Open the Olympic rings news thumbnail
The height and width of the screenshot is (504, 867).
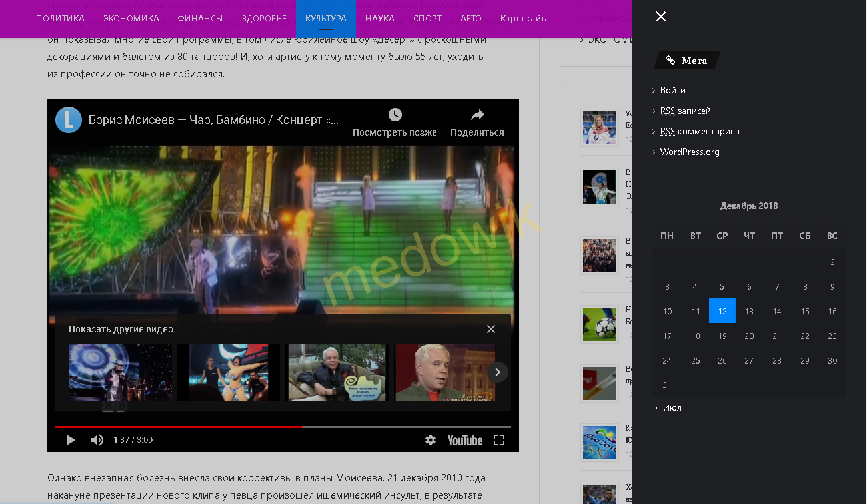(x=600, y=442)
